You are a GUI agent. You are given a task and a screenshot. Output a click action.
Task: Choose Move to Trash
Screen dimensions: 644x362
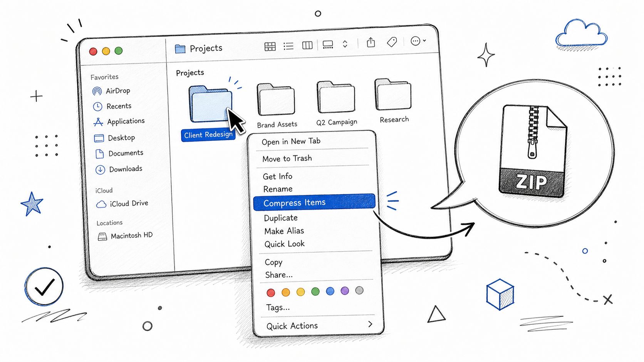(287, 158)
